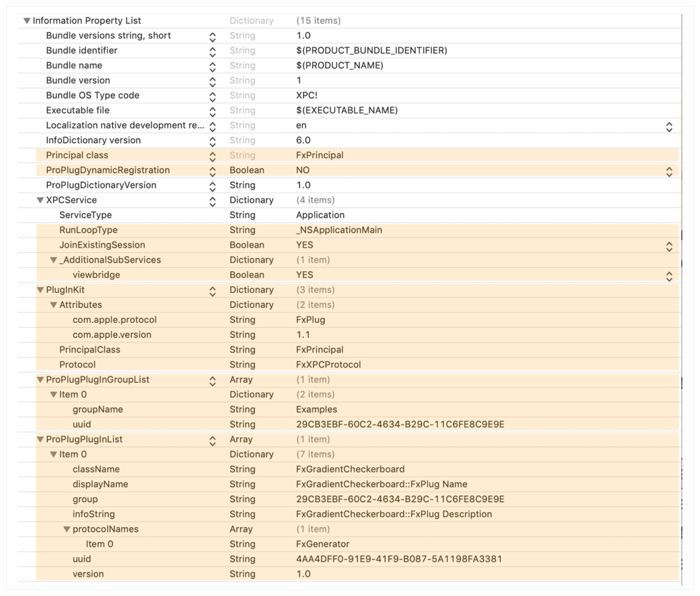This screenshot has width=700, height=596.
Task: Open value popup for JoinExistingSession YES
Action: pos(669,246)
